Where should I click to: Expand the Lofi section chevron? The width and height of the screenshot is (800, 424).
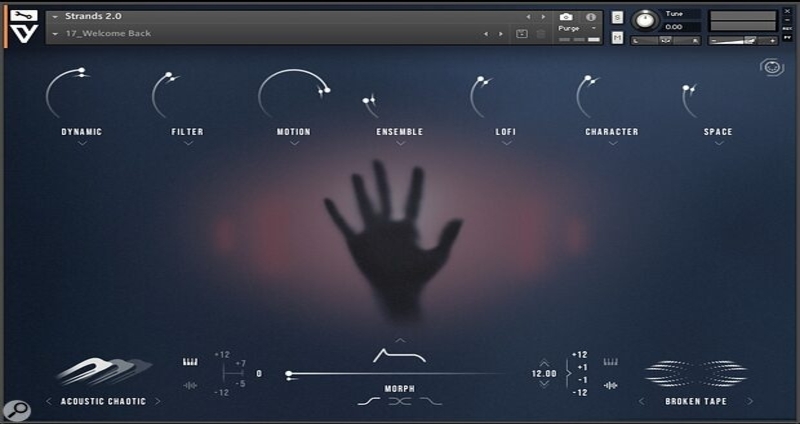(507, 144)
